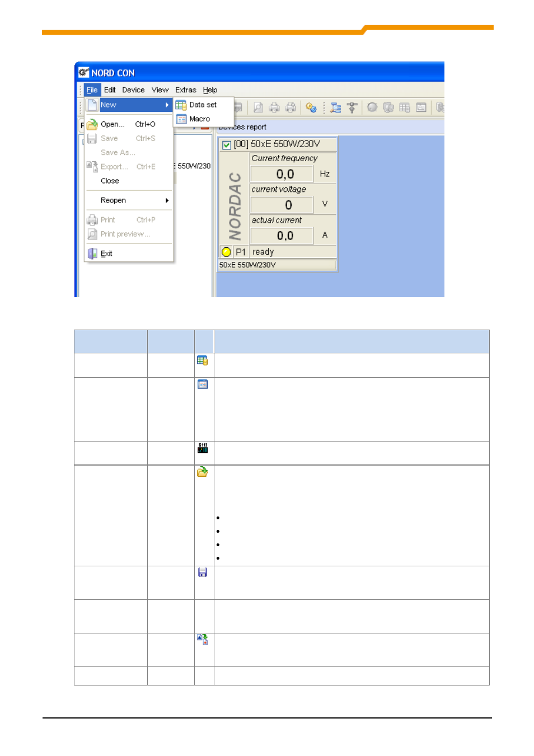Choose Data set from the New submenu
Screen dimensions: 534x756
pyautogui.click(x=203, y=105)
